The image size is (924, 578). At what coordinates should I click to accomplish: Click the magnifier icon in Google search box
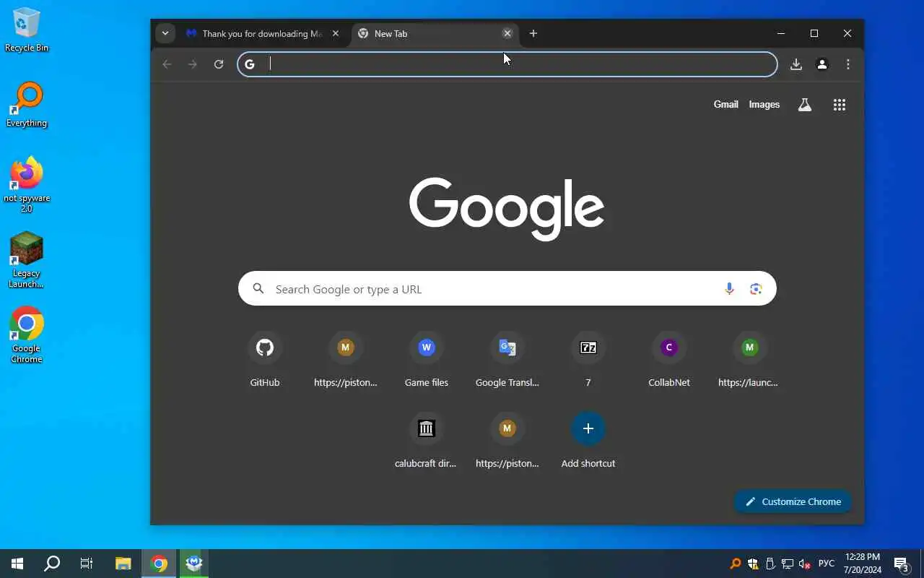click(x=258, y=289)
